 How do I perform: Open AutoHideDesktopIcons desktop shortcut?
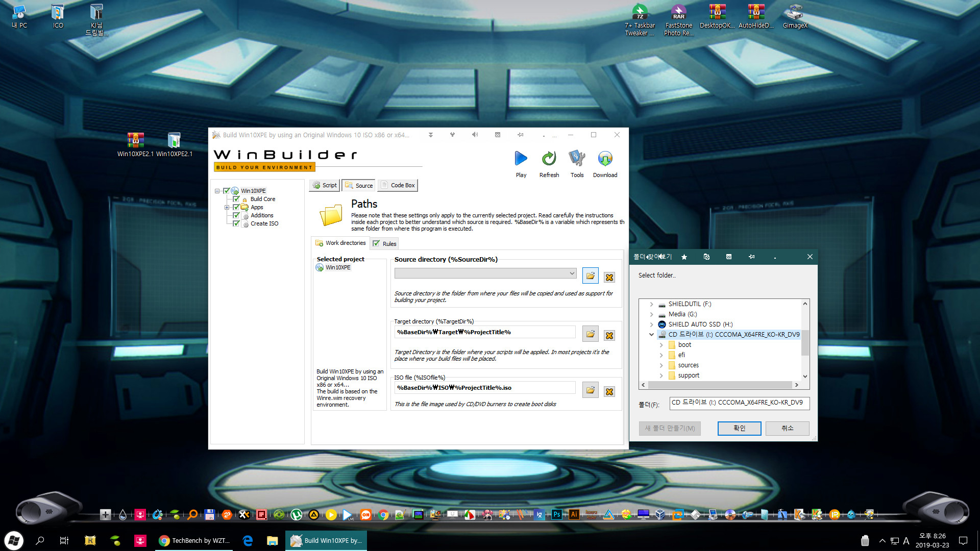pyautogui.click(x=756, y=16)
